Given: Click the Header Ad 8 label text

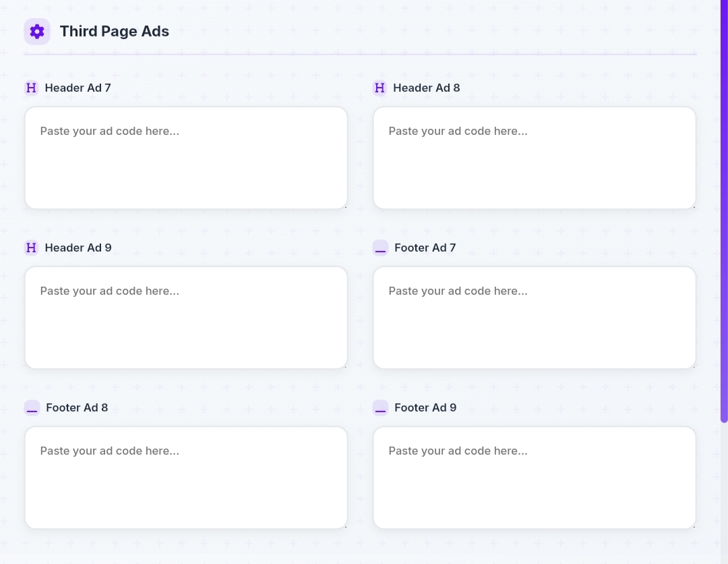Looking at the screenshot, I should (426, 88).
